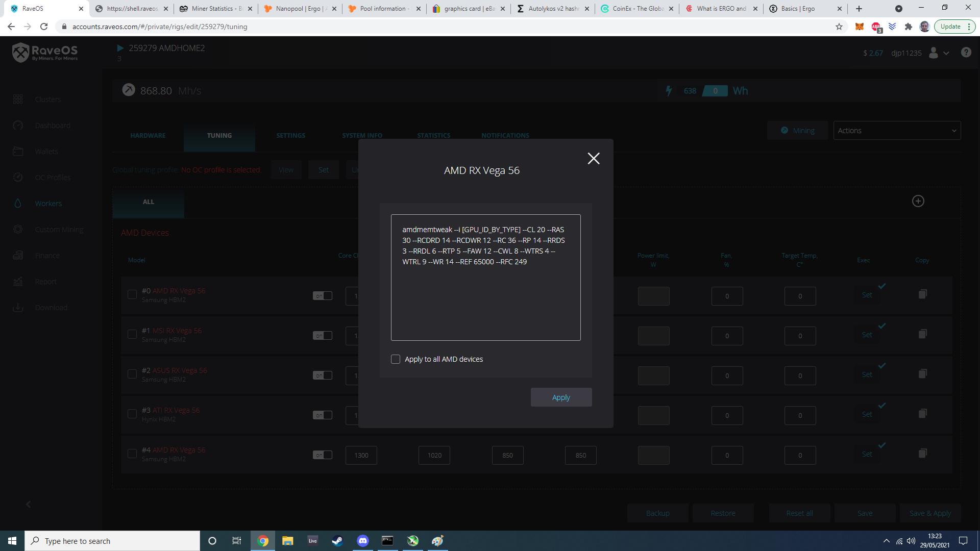The height and width of the screenshot is (551, 980).
Task: Click the copy icon for GPU #0
Action: point(922,294)
